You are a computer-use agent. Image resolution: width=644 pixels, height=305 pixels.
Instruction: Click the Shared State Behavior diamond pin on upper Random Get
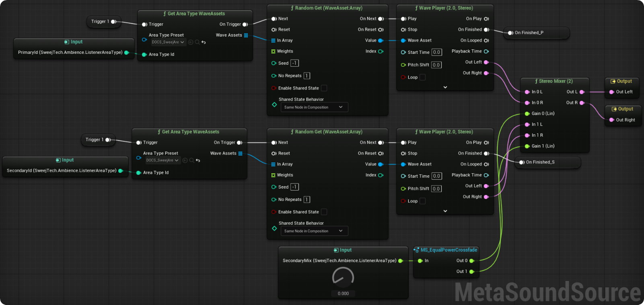coord(274,104)
